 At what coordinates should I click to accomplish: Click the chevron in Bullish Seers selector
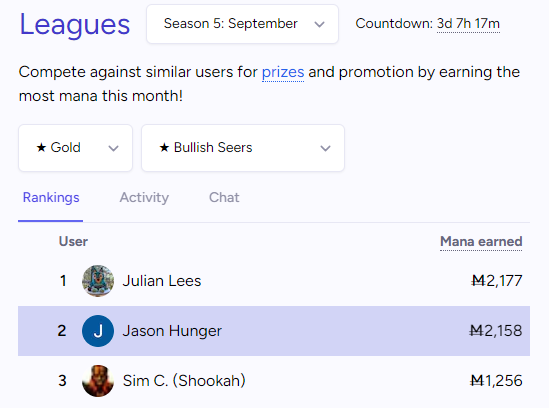326,148
